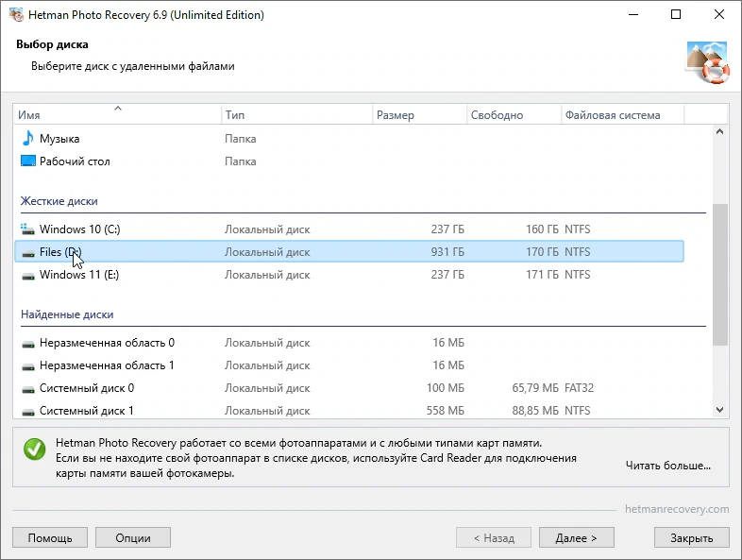Click the Windows 10 (C:) drive icon
Screen dimensions: 742x560
[28, 229]
